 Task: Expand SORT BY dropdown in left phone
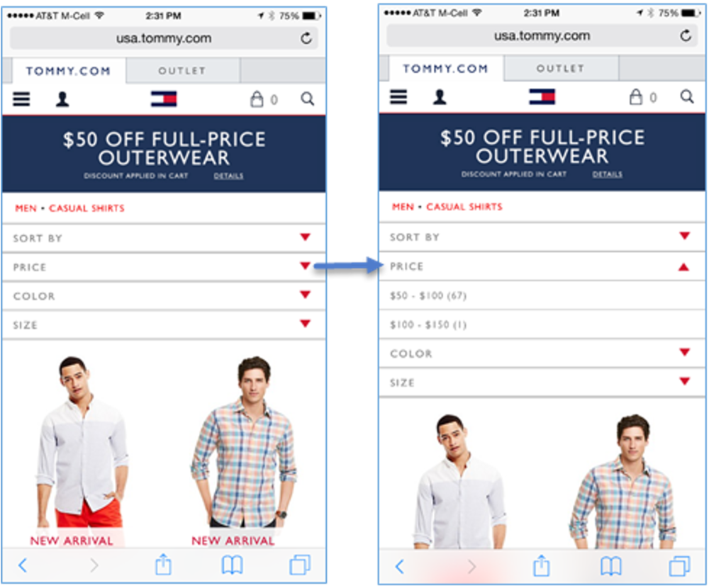click(x=164, y=238)
